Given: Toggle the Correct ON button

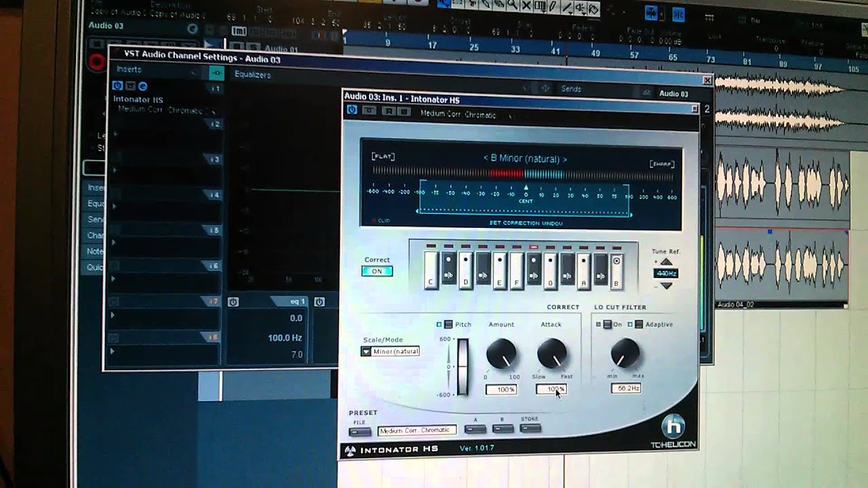Looking at the screenshot, I should [x=377, y=271].
